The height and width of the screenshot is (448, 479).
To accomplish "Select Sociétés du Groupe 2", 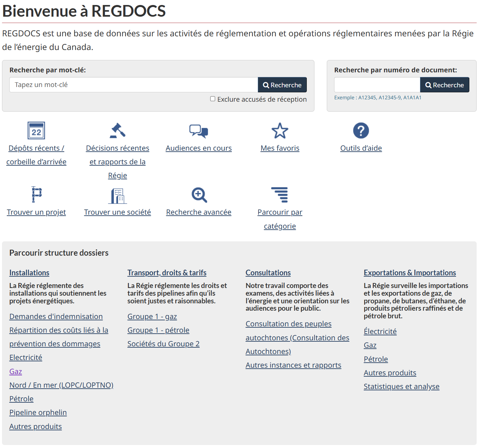I will pyautogui.click(x=163, y=344).
